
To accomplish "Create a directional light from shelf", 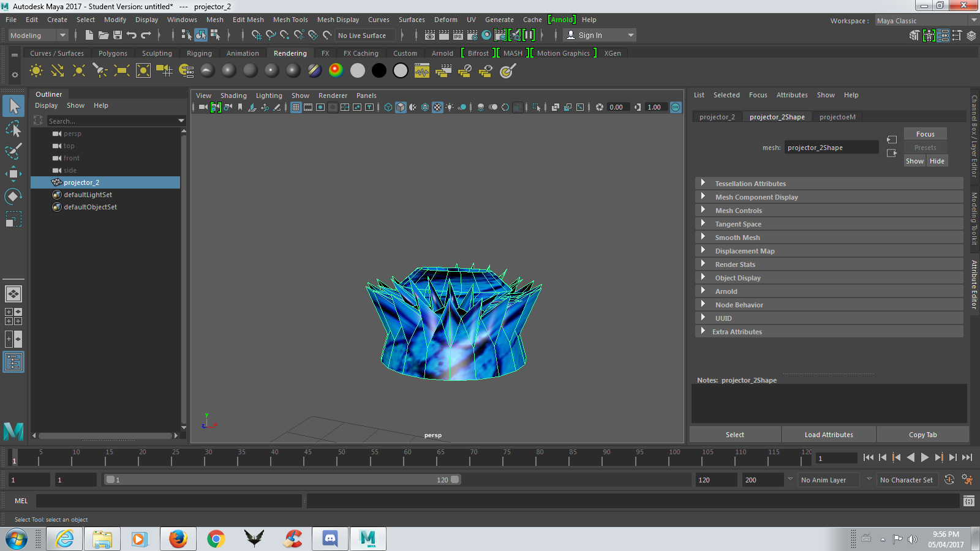I will click(x=58, y=71).
